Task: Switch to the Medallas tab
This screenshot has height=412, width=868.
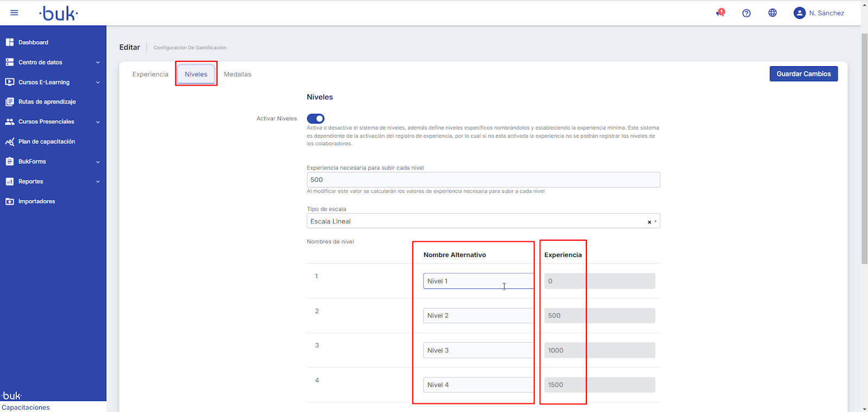Action: point(238,74)
